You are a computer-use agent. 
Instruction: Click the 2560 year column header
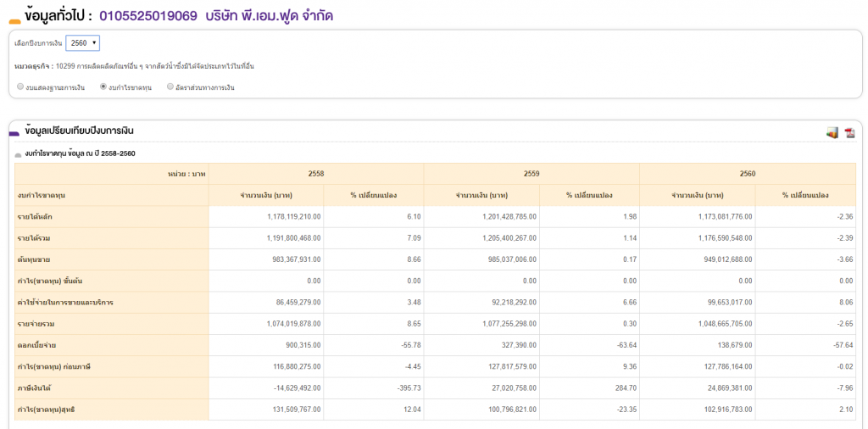pos(747,174)
